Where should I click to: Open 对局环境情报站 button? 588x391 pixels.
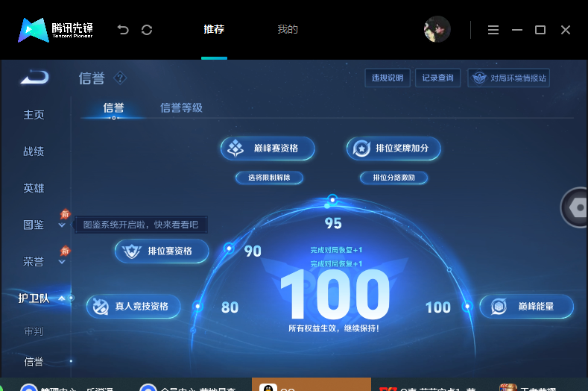[508, 78]
